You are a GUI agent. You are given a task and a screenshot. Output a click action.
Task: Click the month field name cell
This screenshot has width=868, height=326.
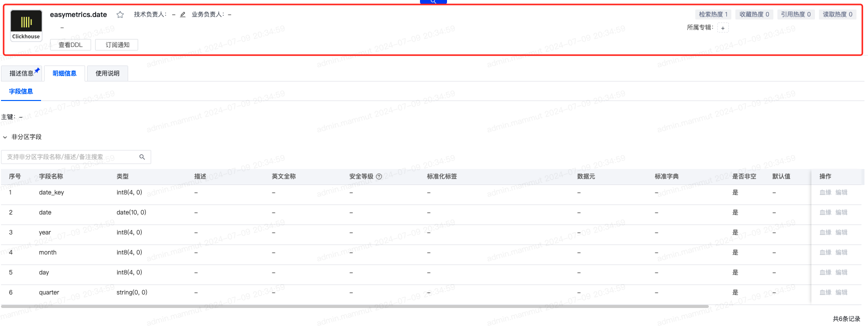[48, 252]
